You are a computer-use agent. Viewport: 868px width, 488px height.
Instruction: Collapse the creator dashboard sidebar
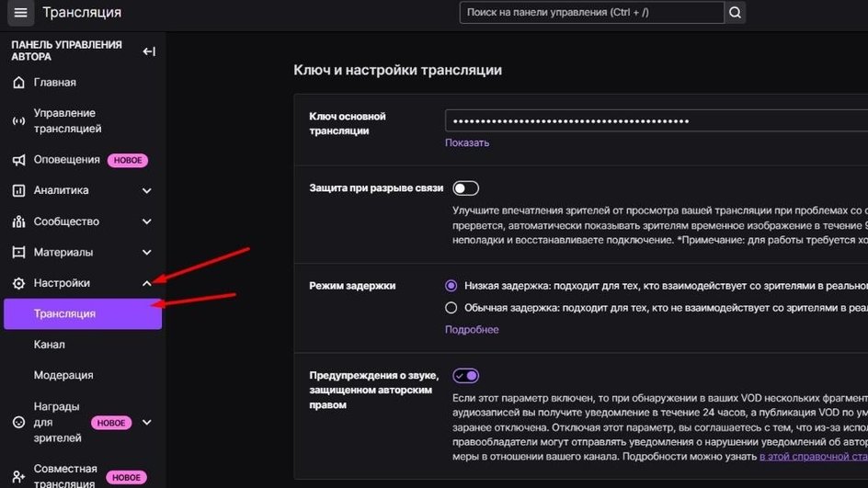[x=149, y=51]
